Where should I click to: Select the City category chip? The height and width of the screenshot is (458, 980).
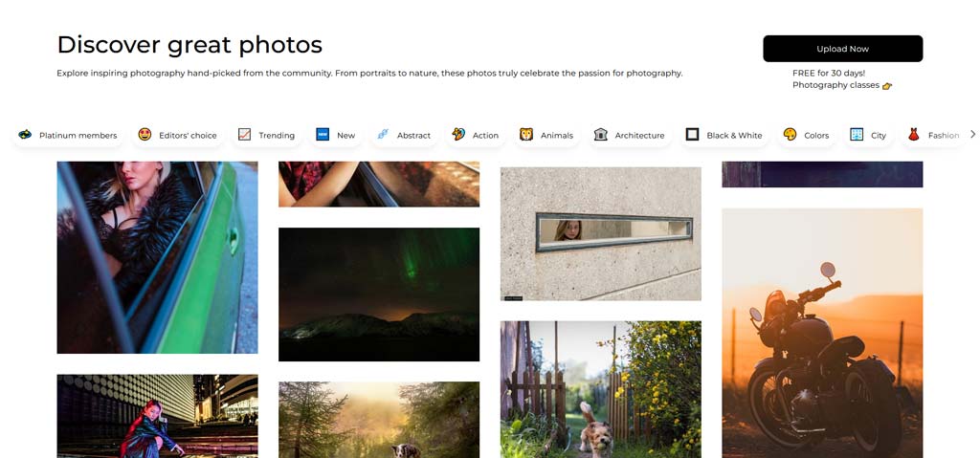click(868, 135)
